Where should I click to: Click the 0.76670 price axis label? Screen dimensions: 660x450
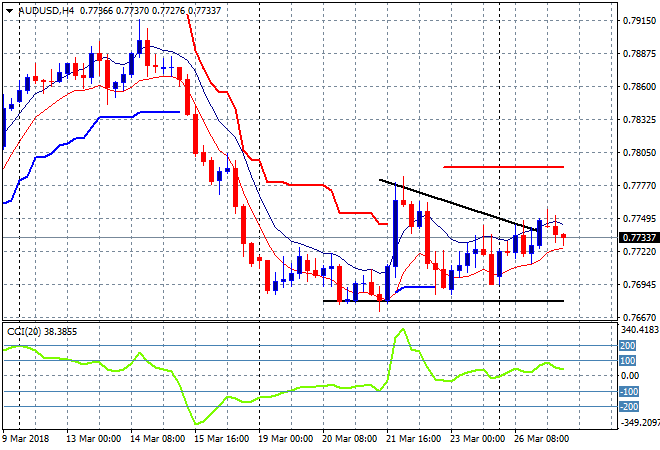[639, 317]
